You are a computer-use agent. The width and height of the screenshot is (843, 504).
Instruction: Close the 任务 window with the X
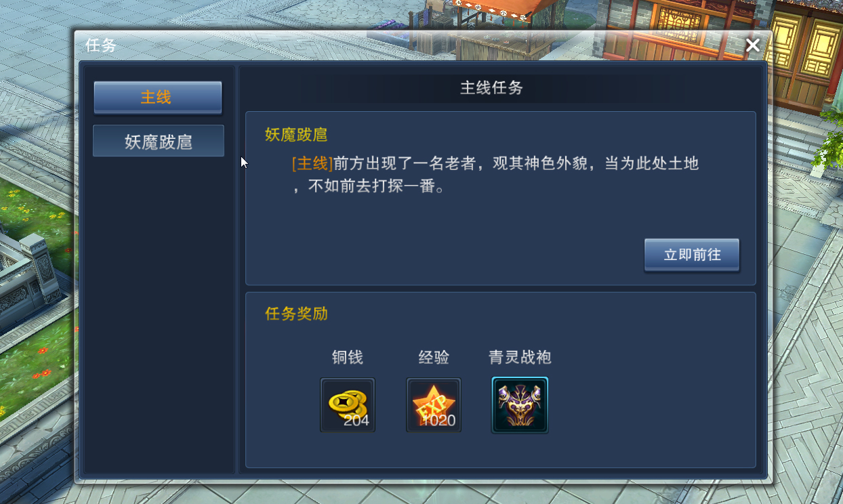point(752,45)
